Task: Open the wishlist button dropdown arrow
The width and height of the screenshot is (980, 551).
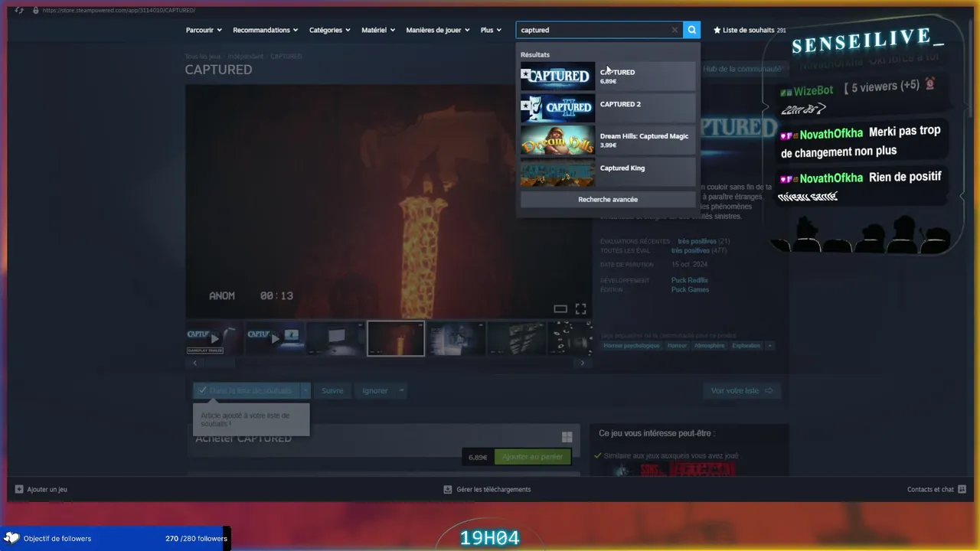Action: pyautogui.click(x=305, y=390)
